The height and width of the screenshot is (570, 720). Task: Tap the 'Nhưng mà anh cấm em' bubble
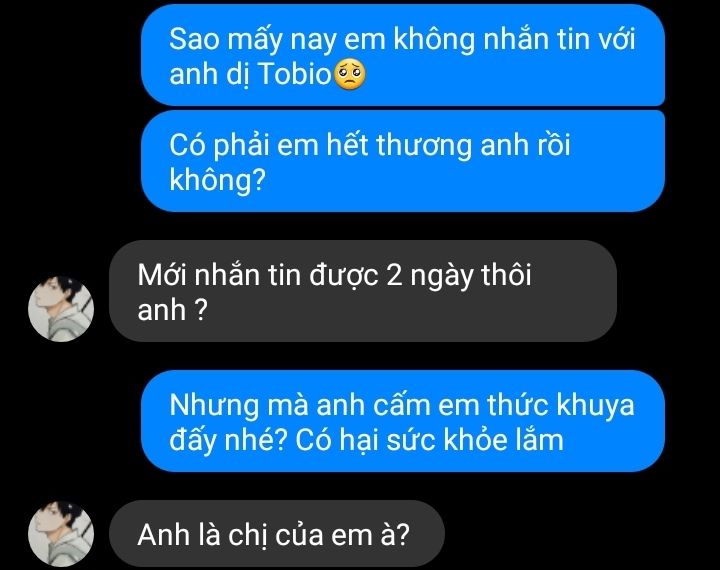coord(403,421)
